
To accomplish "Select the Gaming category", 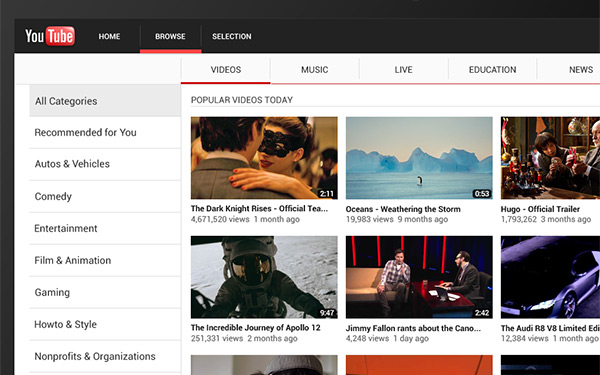I will (x=105, y=292).
